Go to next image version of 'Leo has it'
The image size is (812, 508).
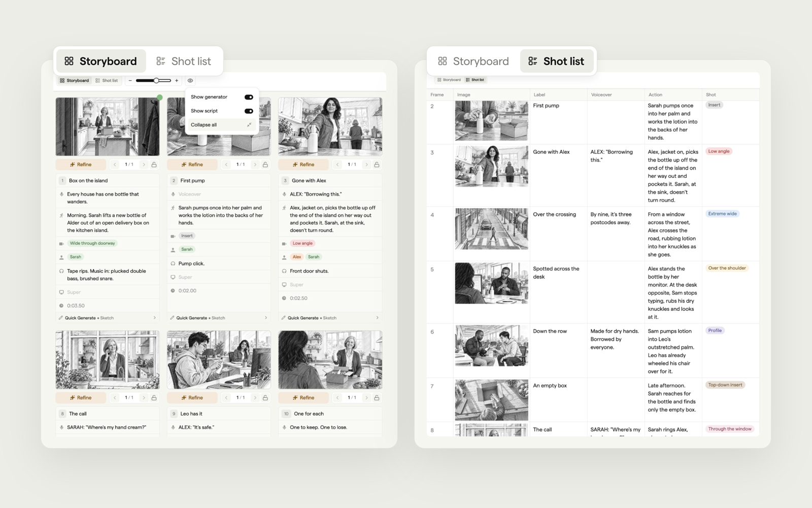(255, 398)
